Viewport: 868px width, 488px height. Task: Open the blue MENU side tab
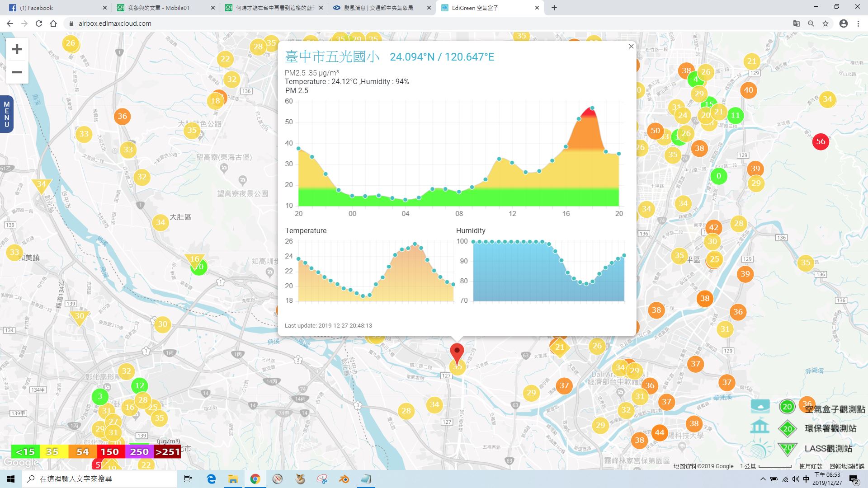[6, 114]
